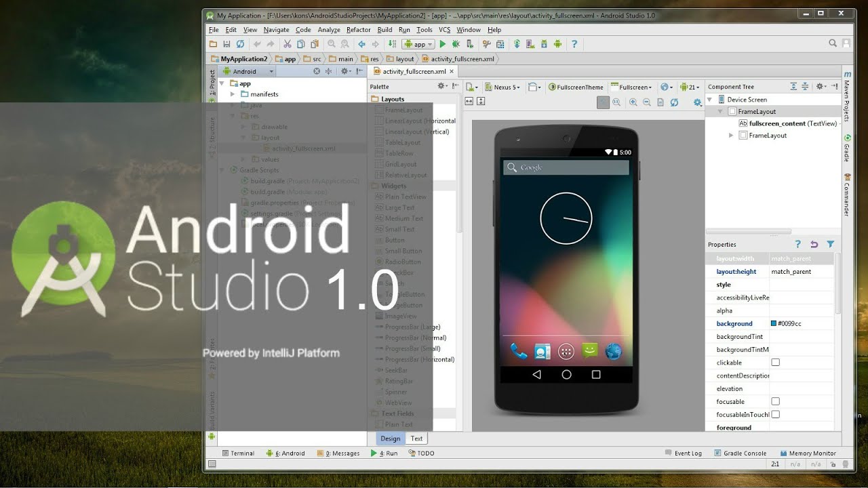The width and height of the screenshot is (868, 488).
Task: Open the Refactor menu
Action: click(x=359, y=30)
